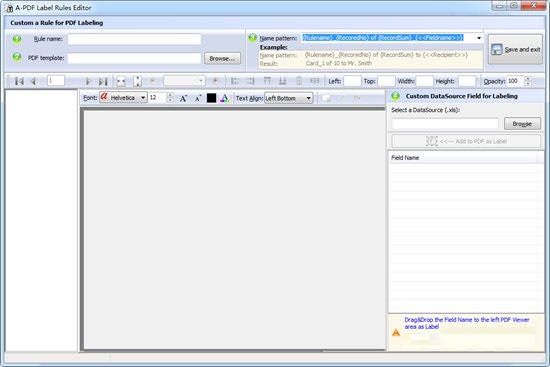Viewport: 550px width, 367px height.
Task: Click the black font color swatch
Action: [x=212, y=98]
